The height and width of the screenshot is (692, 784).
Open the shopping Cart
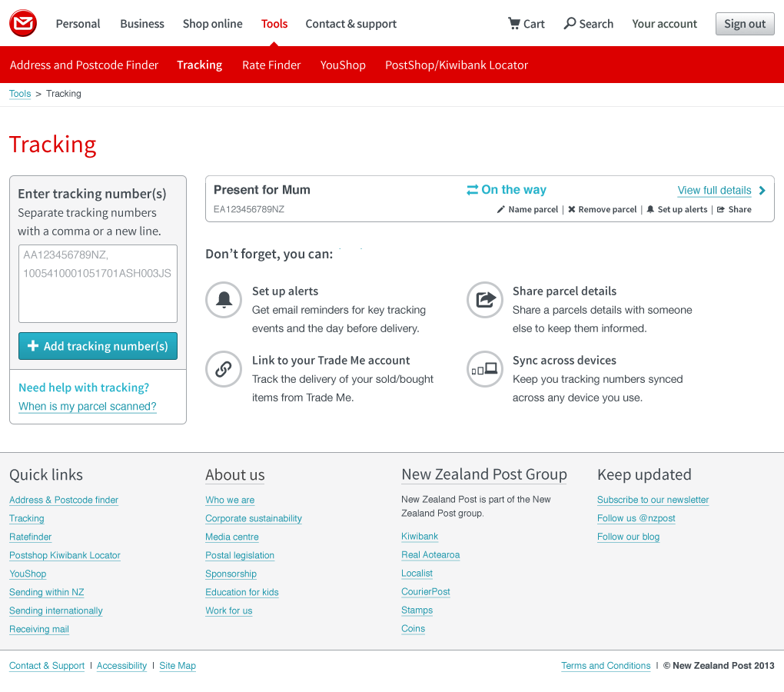[x=526, y=24]
